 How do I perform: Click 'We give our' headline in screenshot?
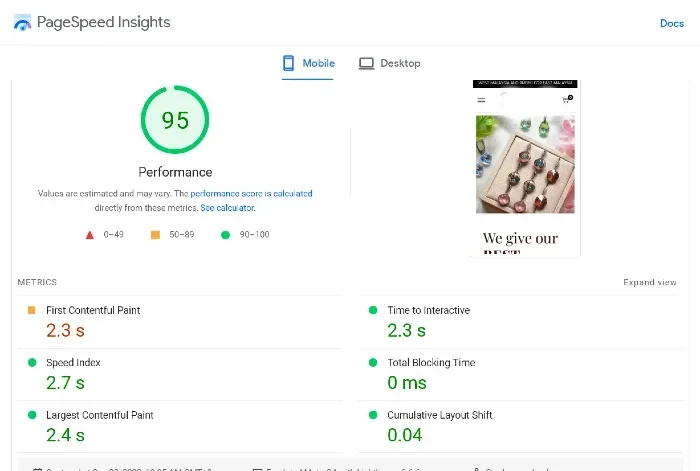(x=520, y=238)
